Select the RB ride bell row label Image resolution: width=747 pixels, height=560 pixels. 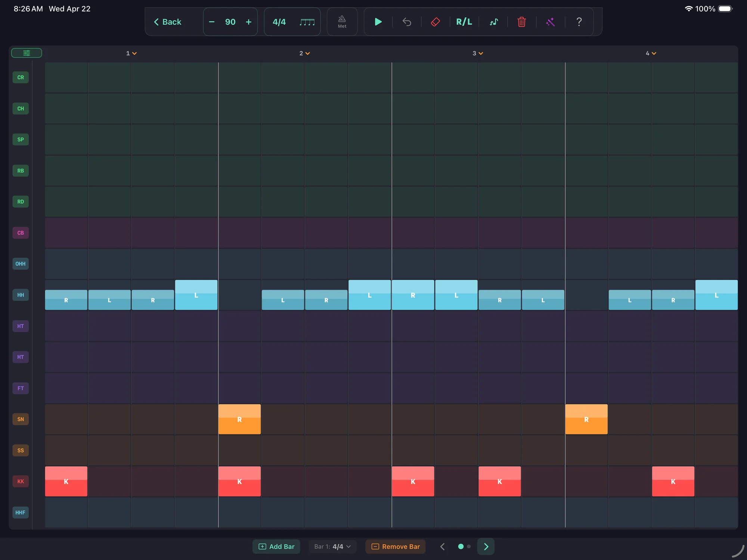tap(21, 171)
